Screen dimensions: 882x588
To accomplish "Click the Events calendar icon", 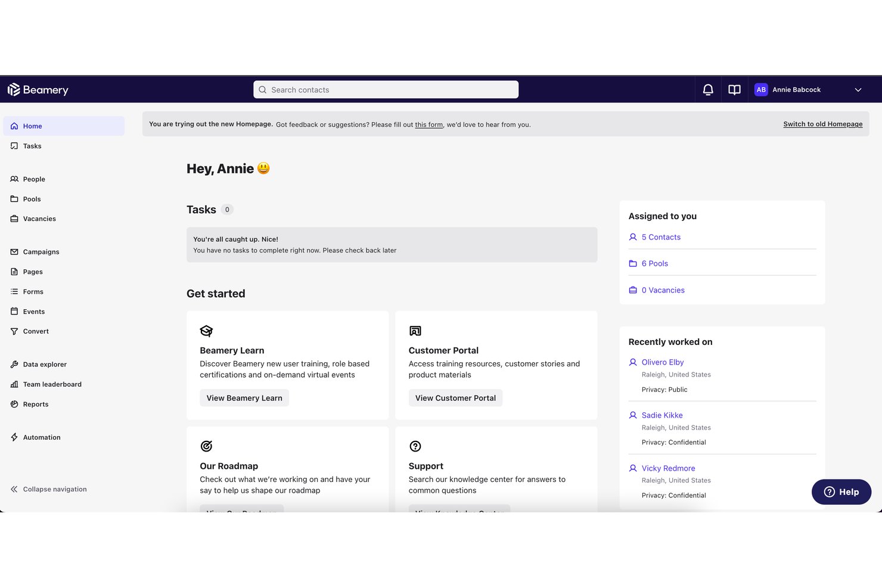I will [14, 312].
